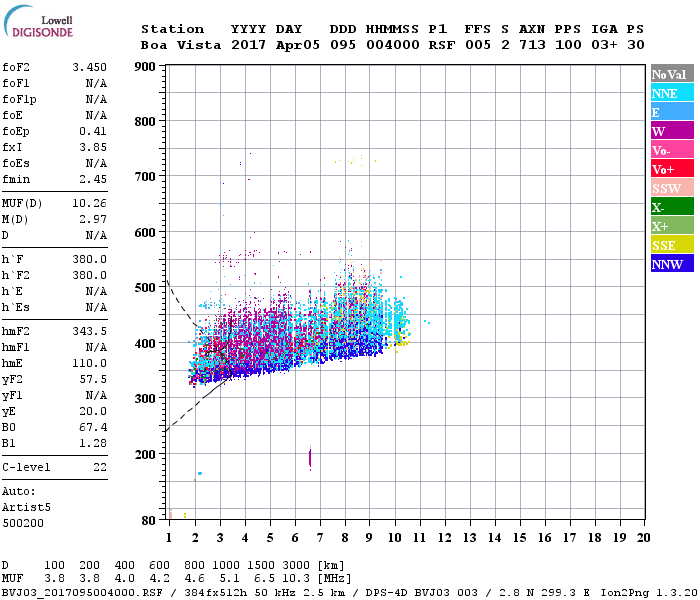The height and width of the screenshot is (600, 700).
Task: Click the RSF program value in header
Action: click(442, 45)
